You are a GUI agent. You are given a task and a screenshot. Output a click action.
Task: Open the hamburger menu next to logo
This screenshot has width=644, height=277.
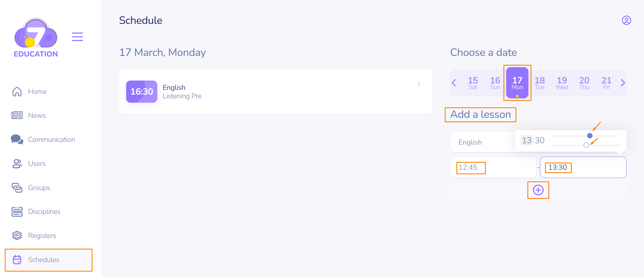pyautogui.click(x=77, y=37)
